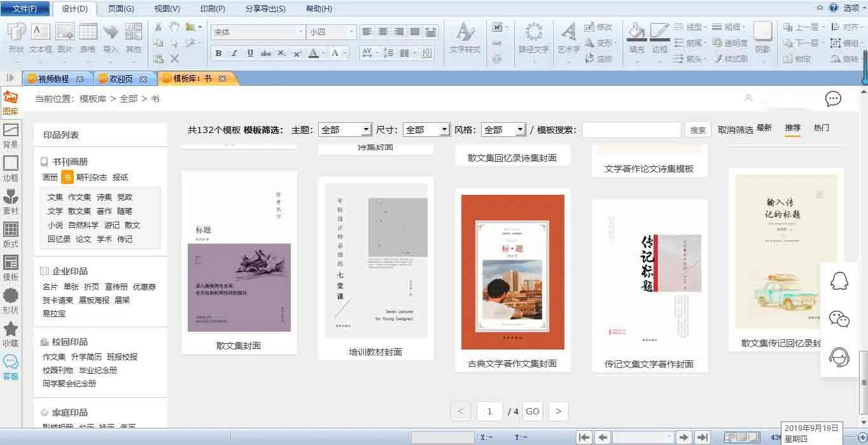Click the 模板搜索 search input field
This screenshot has width=868, height=445.
(x=631, y=130)
